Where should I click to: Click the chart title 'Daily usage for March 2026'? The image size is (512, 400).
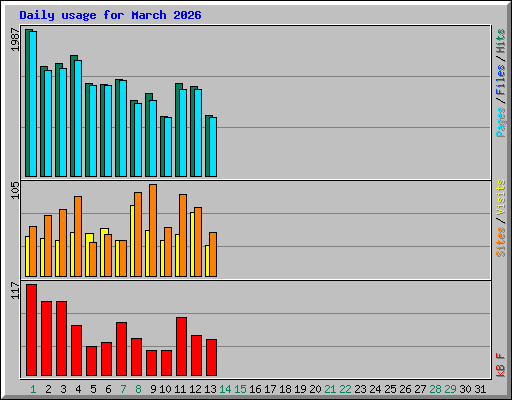(110, 15)
